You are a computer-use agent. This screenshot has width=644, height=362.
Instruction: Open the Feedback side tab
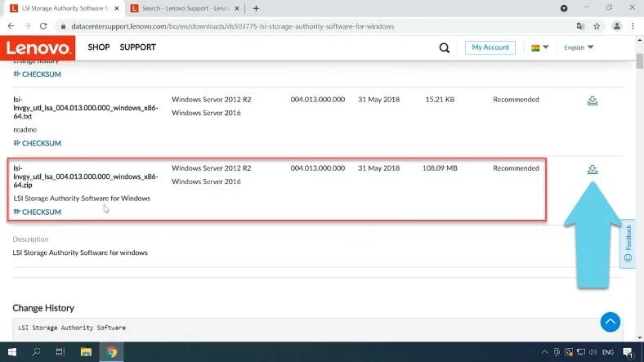tap(628, 244)
